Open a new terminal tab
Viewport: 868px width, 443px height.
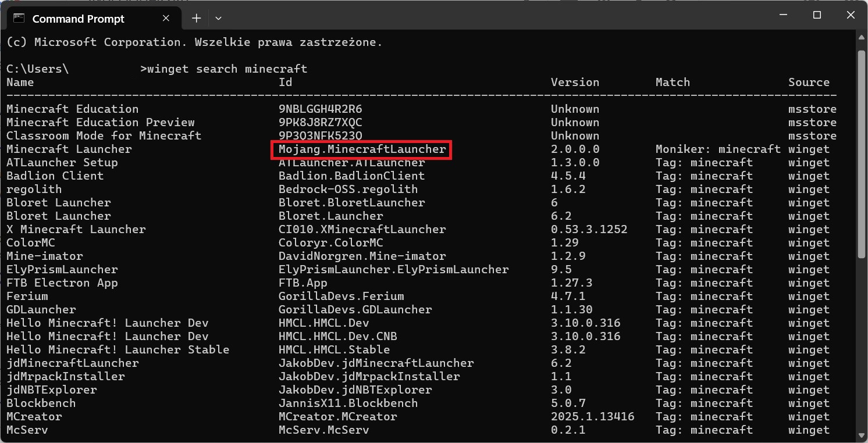[196, 18]
